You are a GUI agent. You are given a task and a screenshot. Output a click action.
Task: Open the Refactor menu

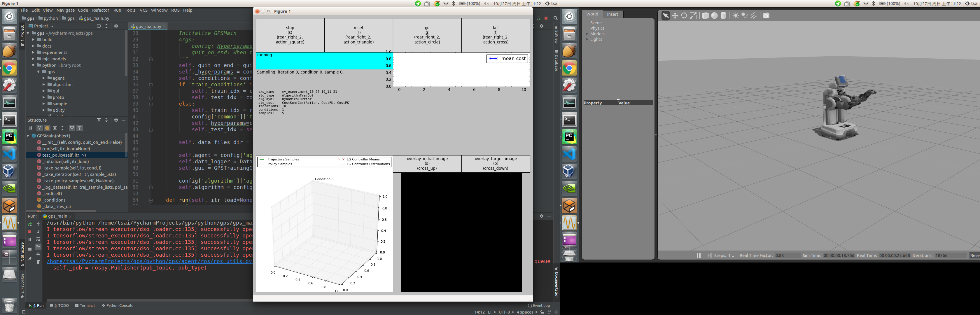[x=100, y=10]
